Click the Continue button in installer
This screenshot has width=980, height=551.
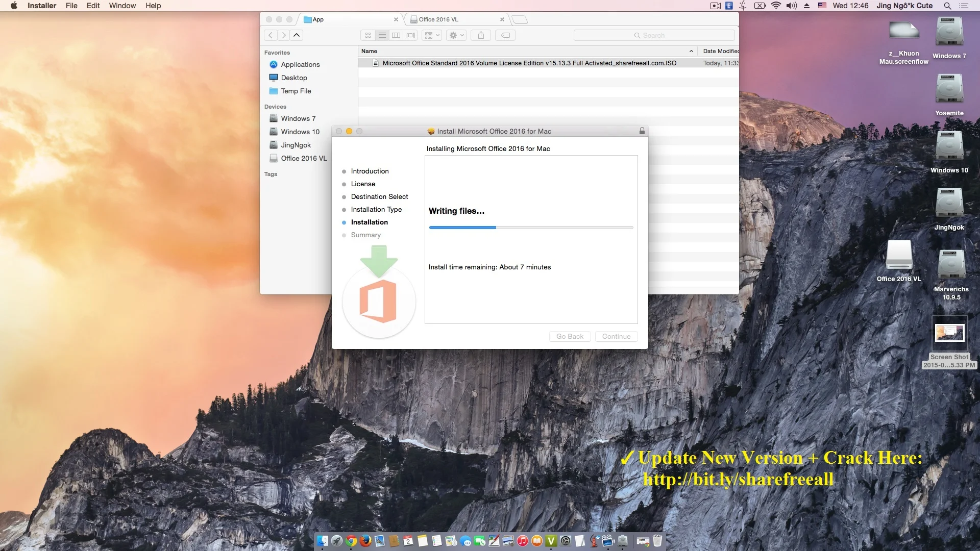tap(616, 336)
